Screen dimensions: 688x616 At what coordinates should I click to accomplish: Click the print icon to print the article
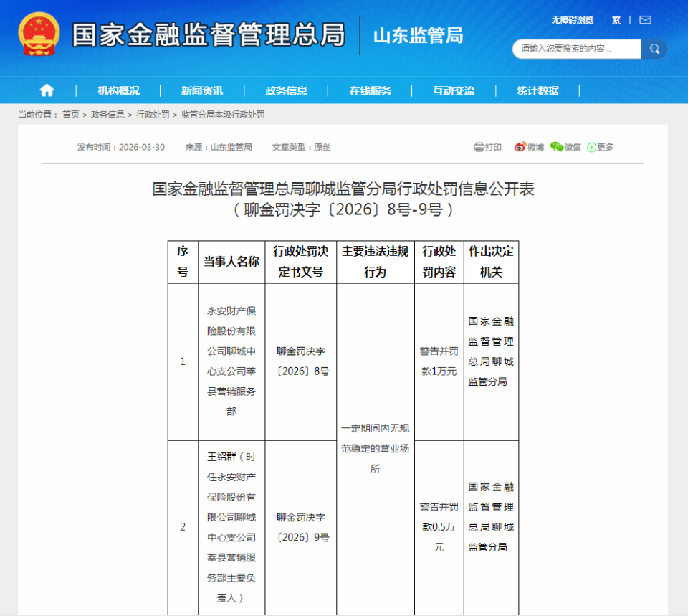coord(479,147)
